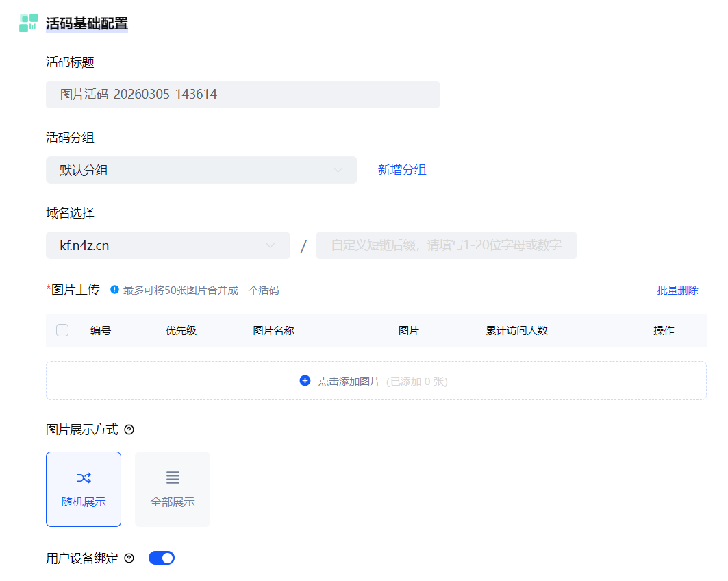Click the 点击添加图片 upload area
The height and width of the screenshot is (581, 728).
click(x=376, y=381)
